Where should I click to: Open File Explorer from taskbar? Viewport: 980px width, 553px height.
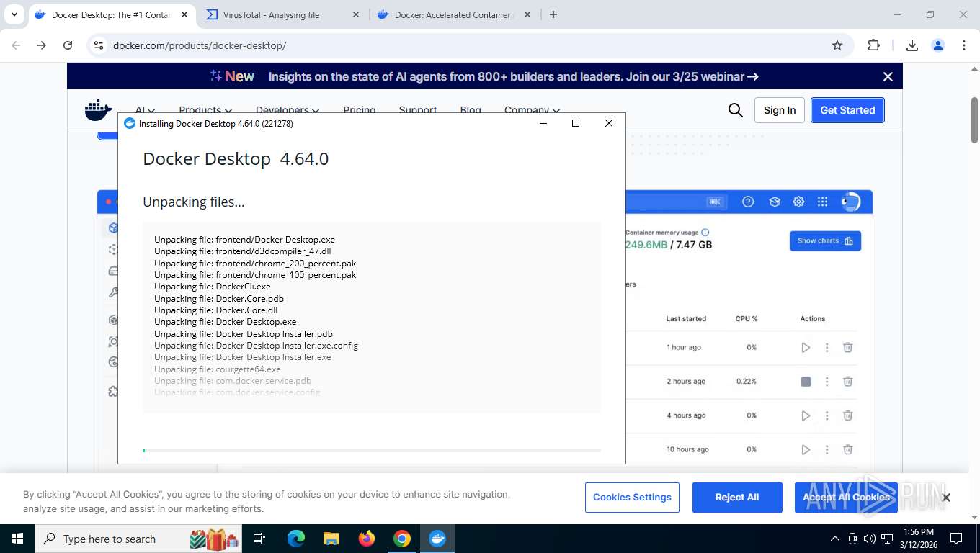pos(331,539)
